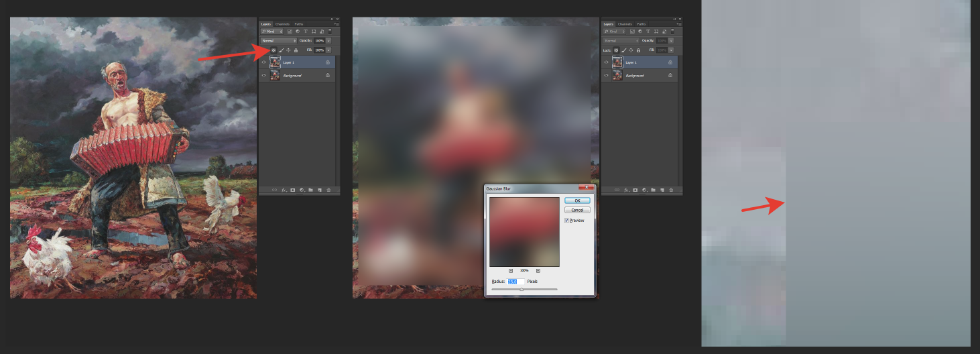Open Kind filter dropdown in the blurred painting's panel
This screenshot has width=980, height=354.
coord(614,32)
